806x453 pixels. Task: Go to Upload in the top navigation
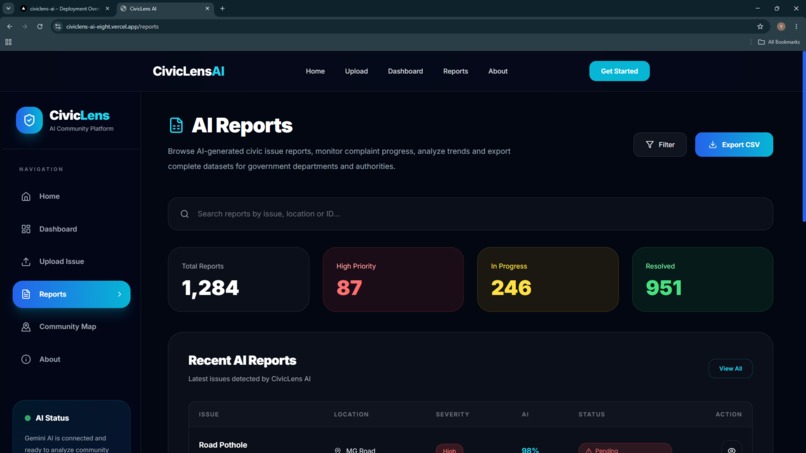356,71
